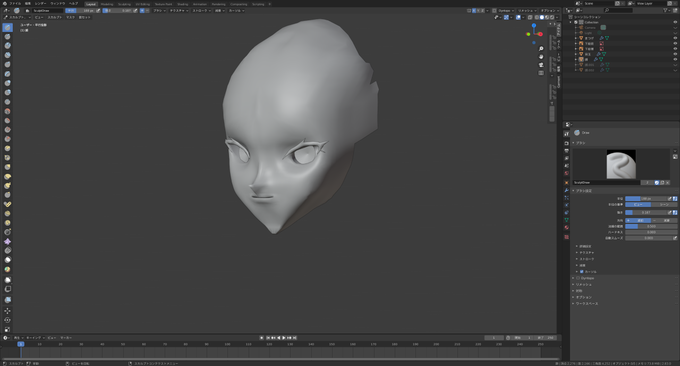Open the 編集 menu
680x366 pixels.
[x=28, y=3]
